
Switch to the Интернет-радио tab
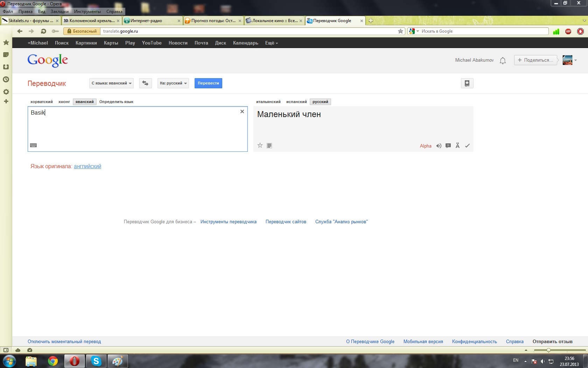pos(152,21)
